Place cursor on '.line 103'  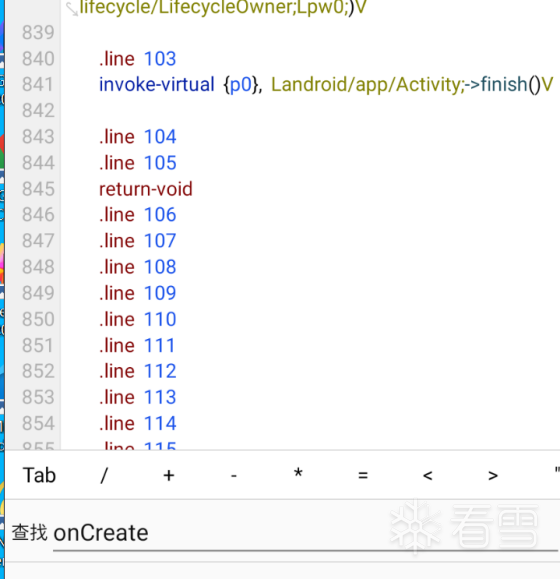click(138, 59)
